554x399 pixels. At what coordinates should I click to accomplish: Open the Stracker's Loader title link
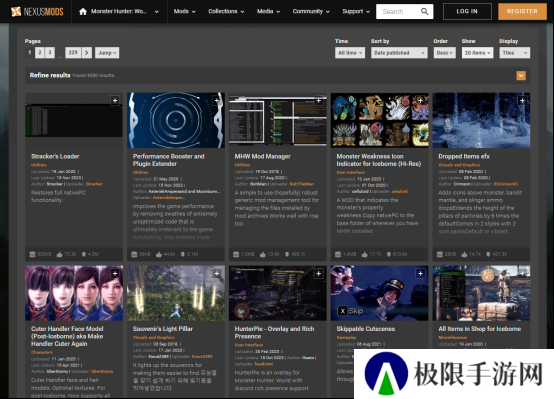coord(55,156)
